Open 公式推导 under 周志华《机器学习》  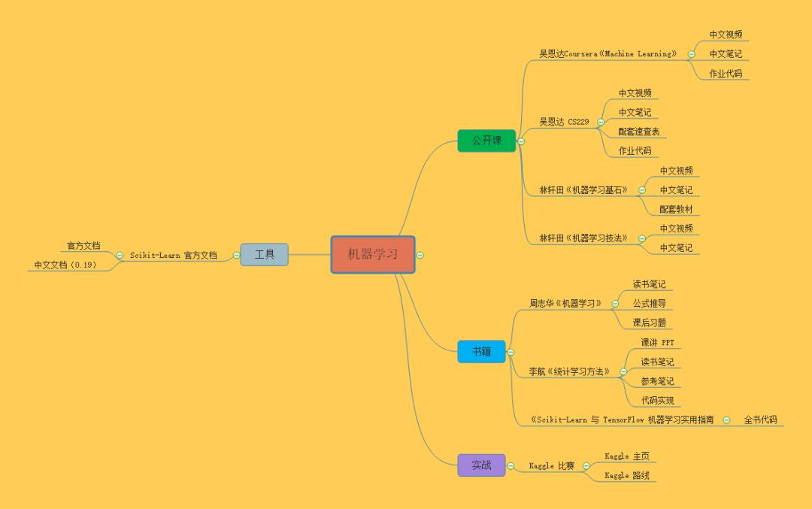649,304
